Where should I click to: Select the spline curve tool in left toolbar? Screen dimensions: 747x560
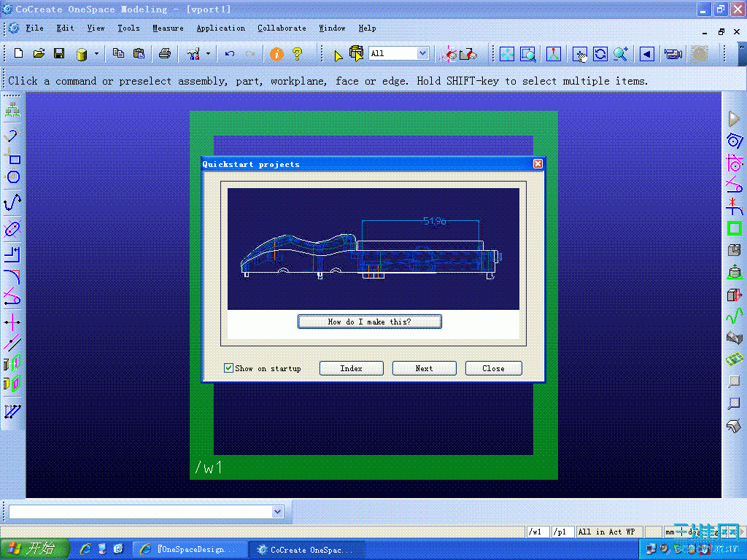coord(12,202)
